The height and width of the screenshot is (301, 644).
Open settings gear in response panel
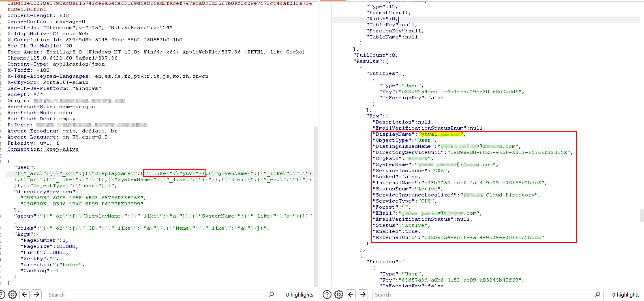click(339, 295)
